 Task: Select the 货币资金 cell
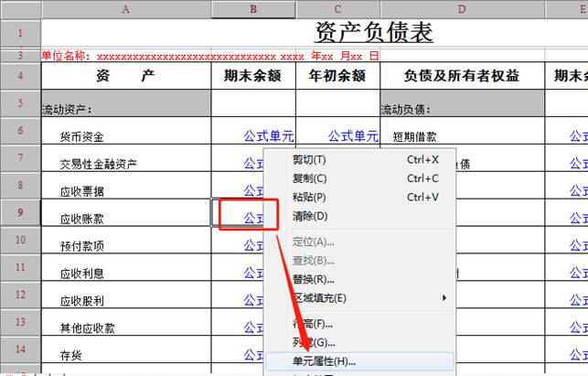(81, 138)
